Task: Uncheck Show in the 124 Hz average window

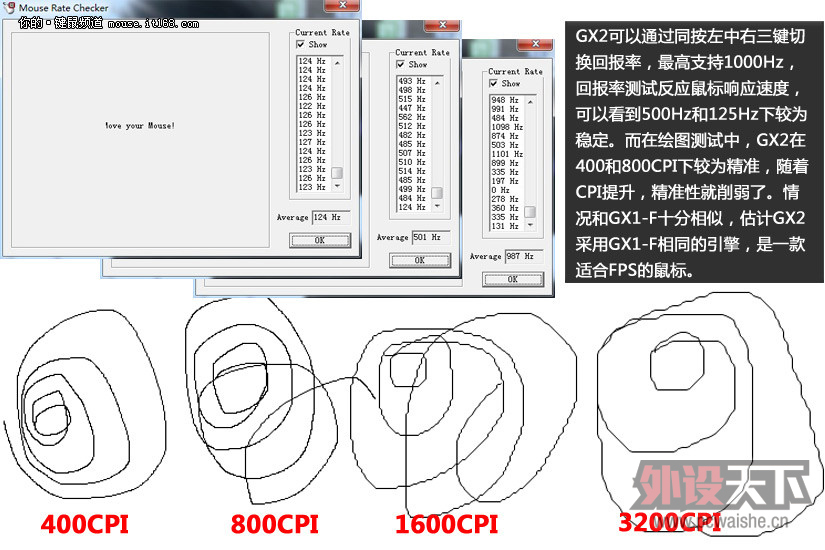Action: [300, 45]
